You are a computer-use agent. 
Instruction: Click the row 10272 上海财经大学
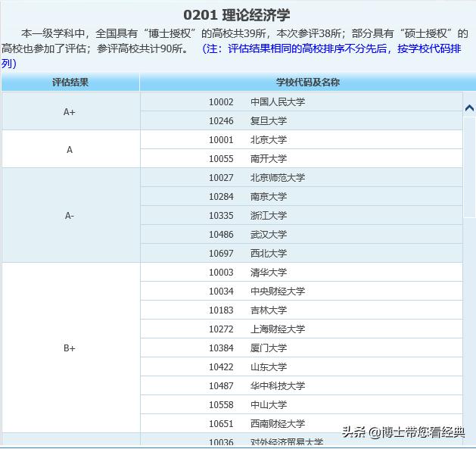pyautogui.click(x=301, y=329)
